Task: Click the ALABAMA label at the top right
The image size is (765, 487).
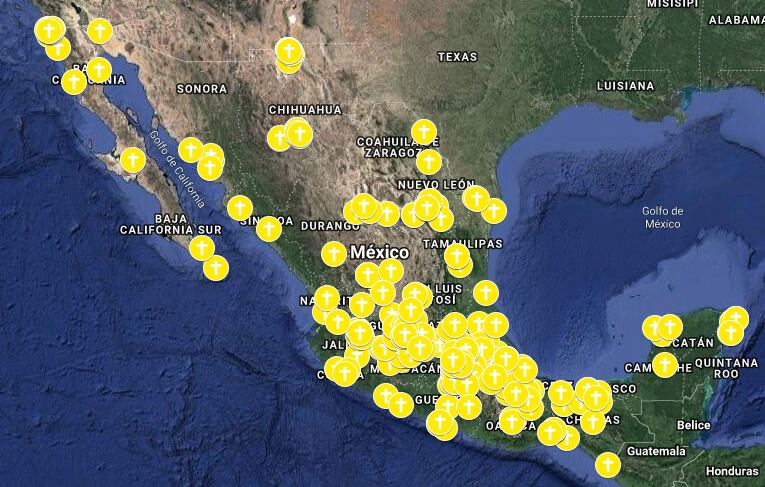Action: tap(736, 20)
